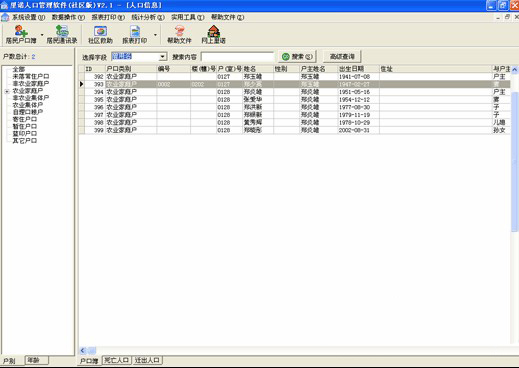This screenshot has height=368, width=519.
Task: Click the 性别 column header
Action: click(286, 69)
